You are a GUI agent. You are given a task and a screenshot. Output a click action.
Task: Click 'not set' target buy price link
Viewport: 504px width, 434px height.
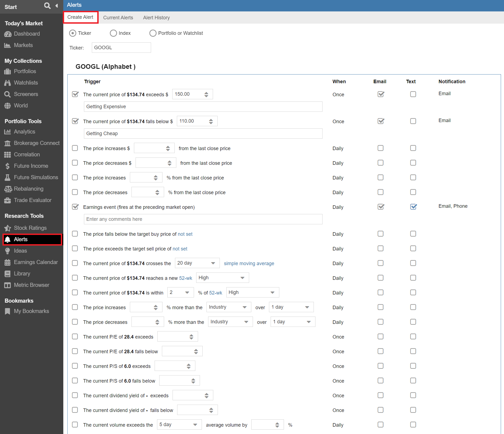click(x=185, y=234)
